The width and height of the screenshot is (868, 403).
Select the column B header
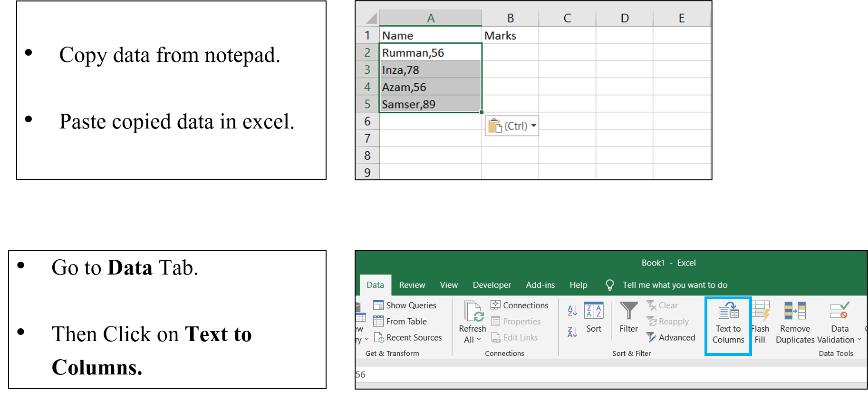click(510, 19)
